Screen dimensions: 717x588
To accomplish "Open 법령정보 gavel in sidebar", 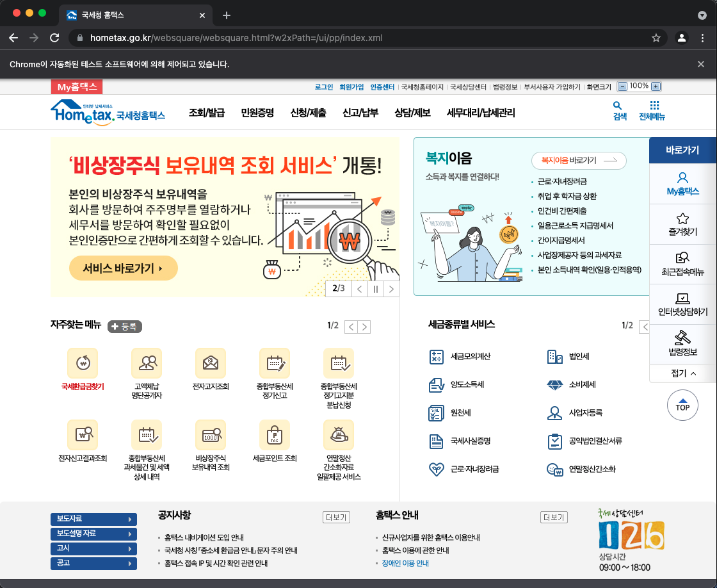I will (682, 345).
